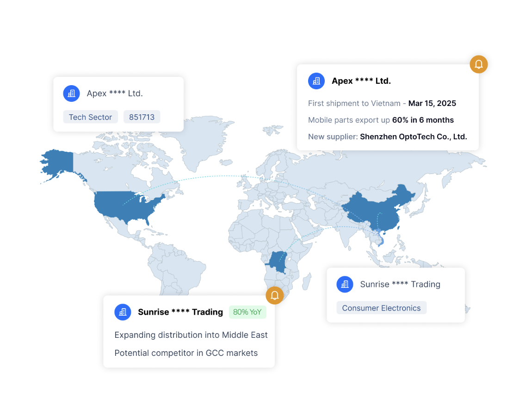Image resolution: width=532 pixels, height=410 pixels.
Task: Click the 80% YoY growth badge
Action: coord(247,312)
